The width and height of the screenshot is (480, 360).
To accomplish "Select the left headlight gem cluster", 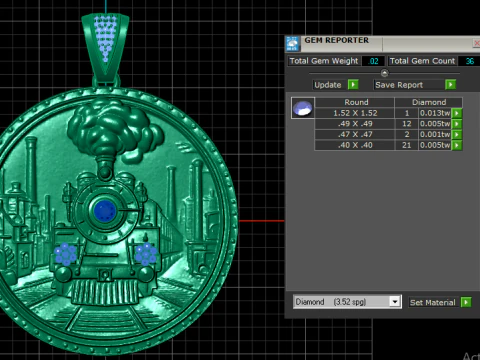I will [65, 254].
